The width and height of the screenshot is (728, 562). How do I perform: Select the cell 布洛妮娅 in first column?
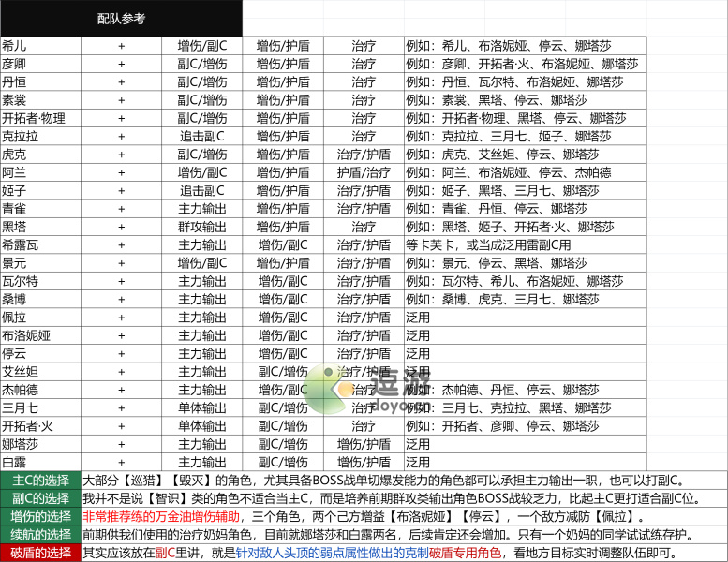pyautogui.click(x=41, y=335)
